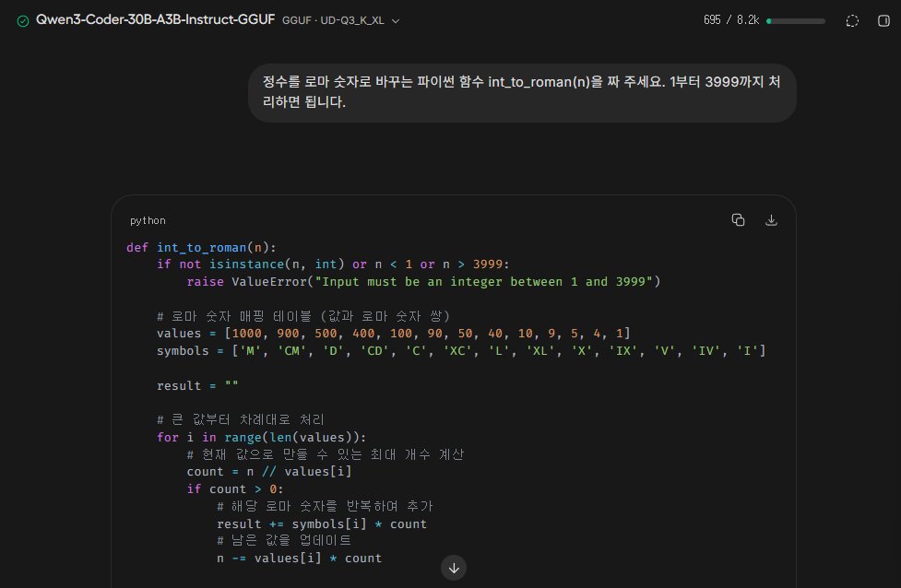Click the python language label
This screenshot has width=901, height=588.
click(148, 220)
